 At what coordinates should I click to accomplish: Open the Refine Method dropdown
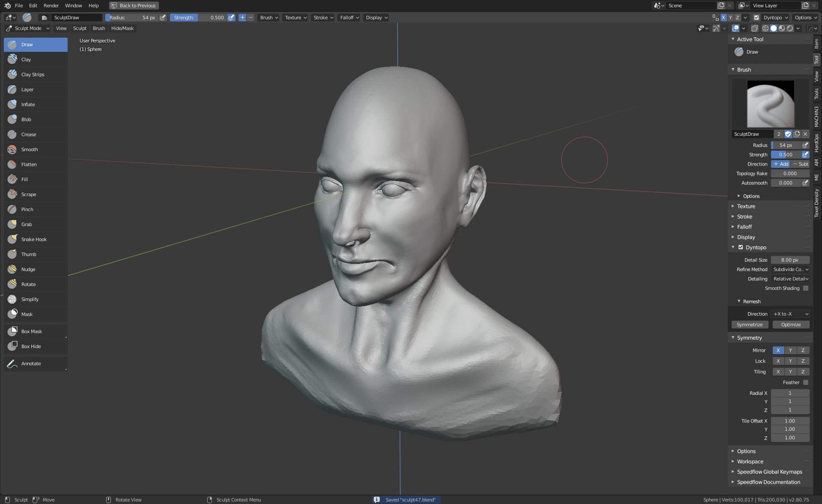coord(790,269)
